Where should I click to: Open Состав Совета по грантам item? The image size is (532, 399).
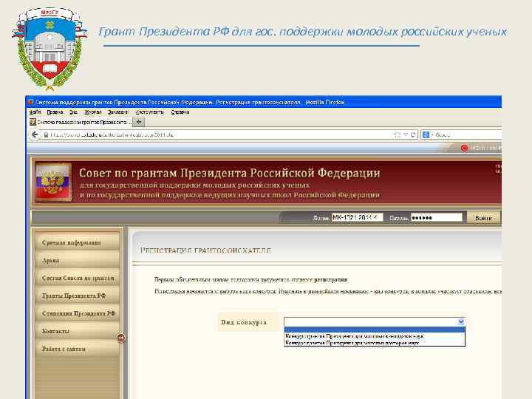78,278
